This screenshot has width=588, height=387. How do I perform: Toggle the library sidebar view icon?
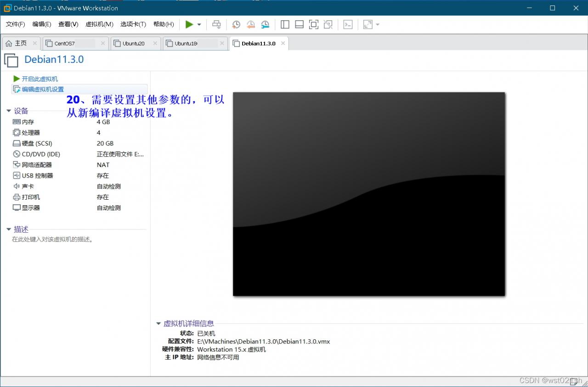point(285,24)
